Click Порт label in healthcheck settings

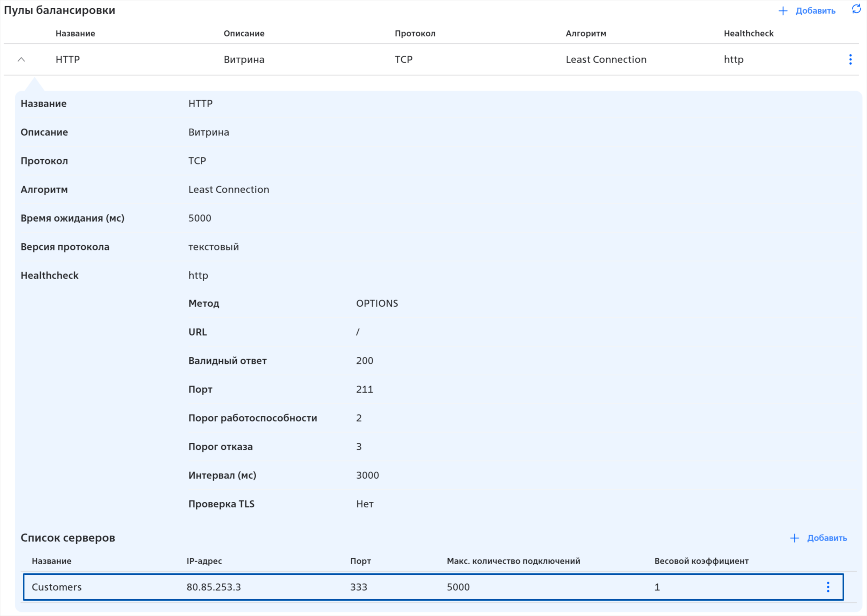pyautogui.click(x=200, y=390)
